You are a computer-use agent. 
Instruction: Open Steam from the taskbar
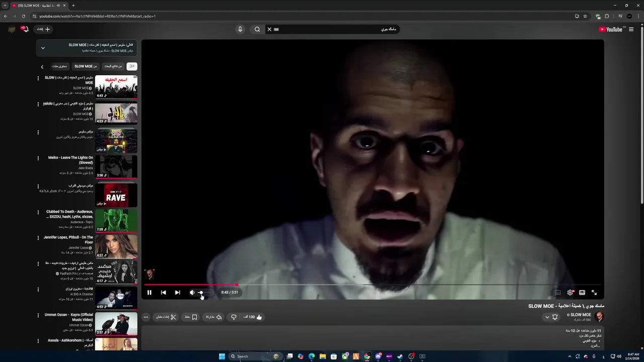(400, 356)
